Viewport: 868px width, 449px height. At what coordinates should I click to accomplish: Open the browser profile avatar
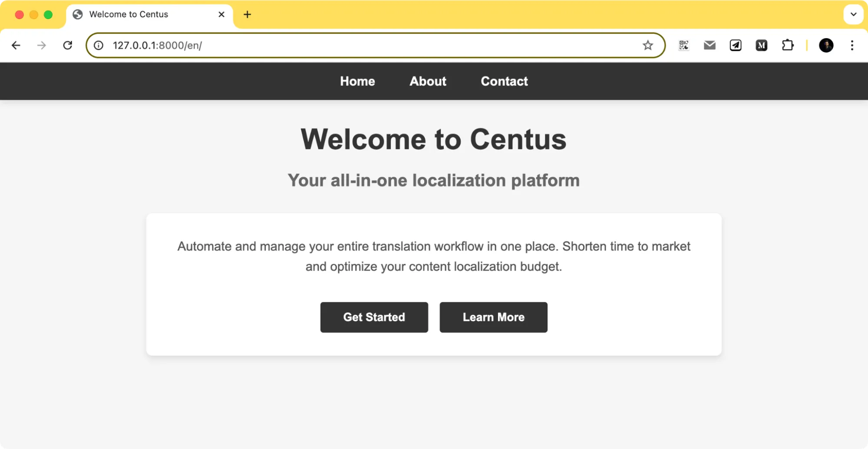(x=826, y=45)
